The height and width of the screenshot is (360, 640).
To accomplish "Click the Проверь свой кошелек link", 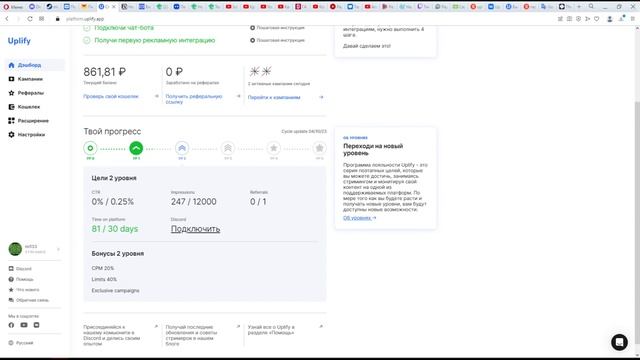I will coord(111,96).
